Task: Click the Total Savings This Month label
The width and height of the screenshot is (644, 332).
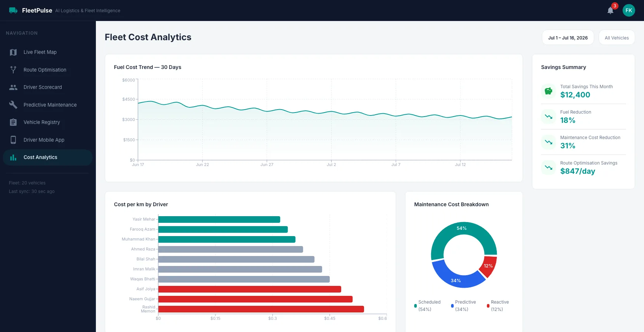Action: click(586, 87)
